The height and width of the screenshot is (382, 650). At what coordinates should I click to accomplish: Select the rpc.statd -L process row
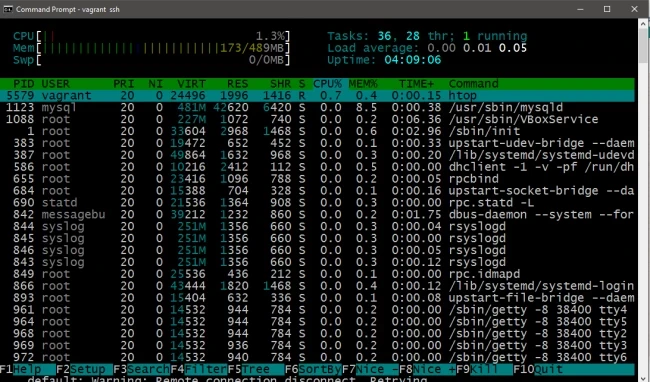pos(317,203)
